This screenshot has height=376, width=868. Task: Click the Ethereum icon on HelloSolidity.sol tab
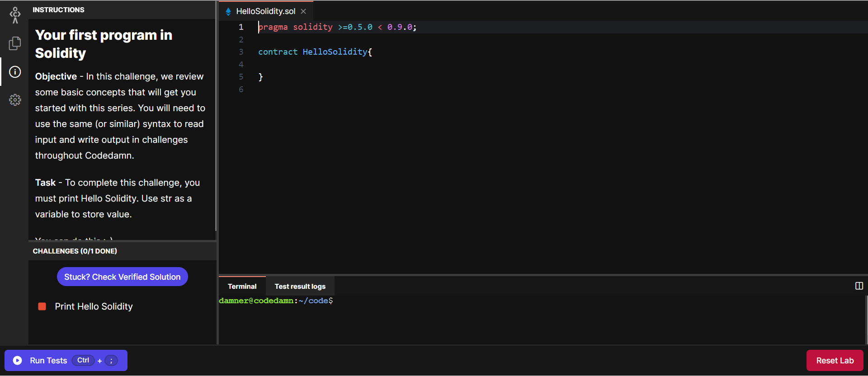pyautogui.click(x=228, y=11)
